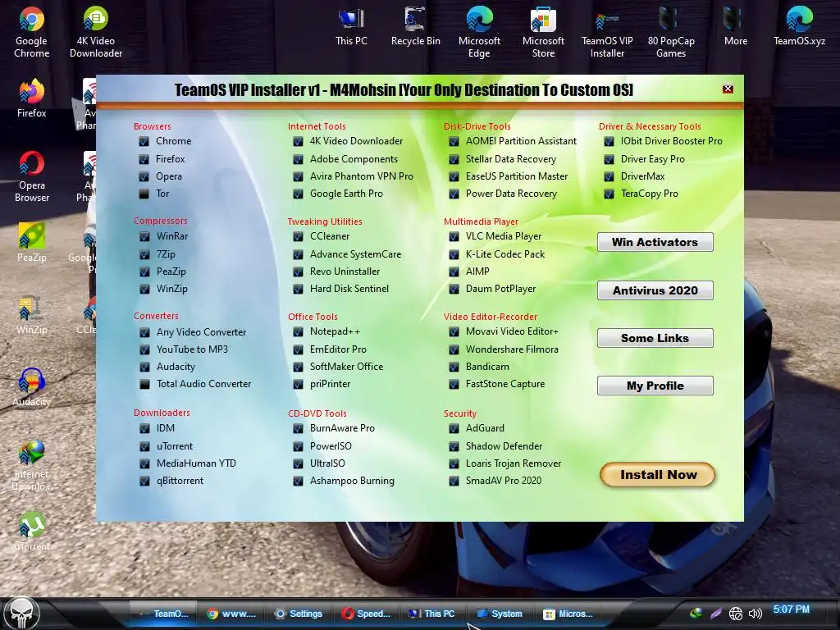The width and height of the screenshot is (840, 630).
Task: Switch to Micros... taskbar item
Action: pyautogui.click(x=568, y=614)
